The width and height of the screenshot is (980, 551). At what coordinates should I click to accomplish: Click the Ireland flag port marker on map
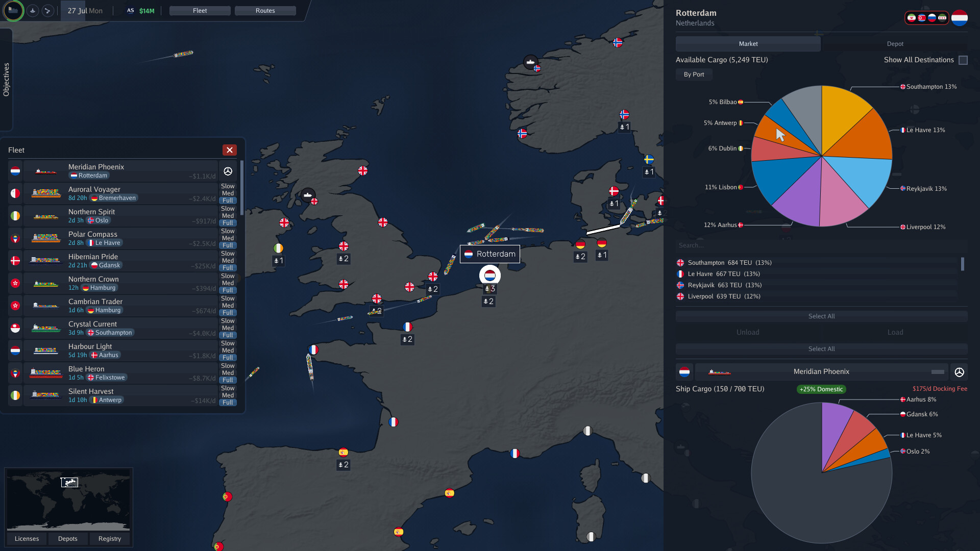coord(278,248)
